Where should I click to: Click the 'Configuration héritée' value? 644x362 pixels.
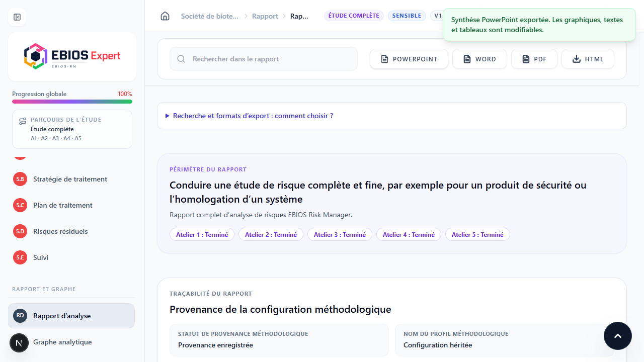click(x=438, y=345)
